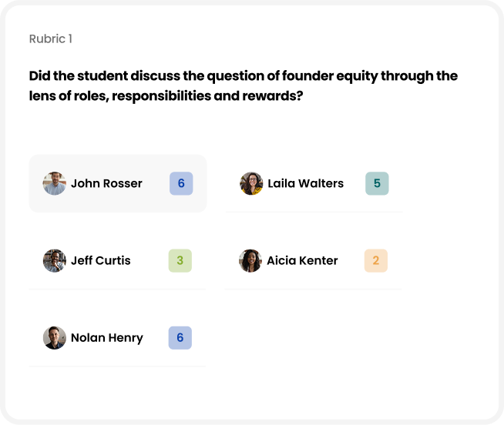
Task: Open the John Rosser name link
Action: [x=106, y=183]
